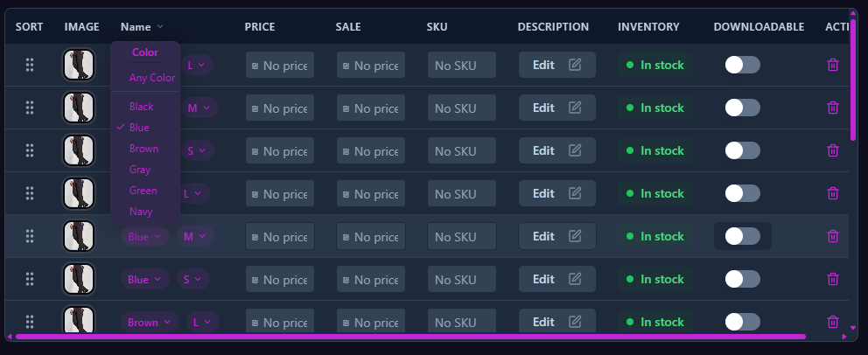Open the Name column header dropdown

pyautogui.click(x=143, y=27)
